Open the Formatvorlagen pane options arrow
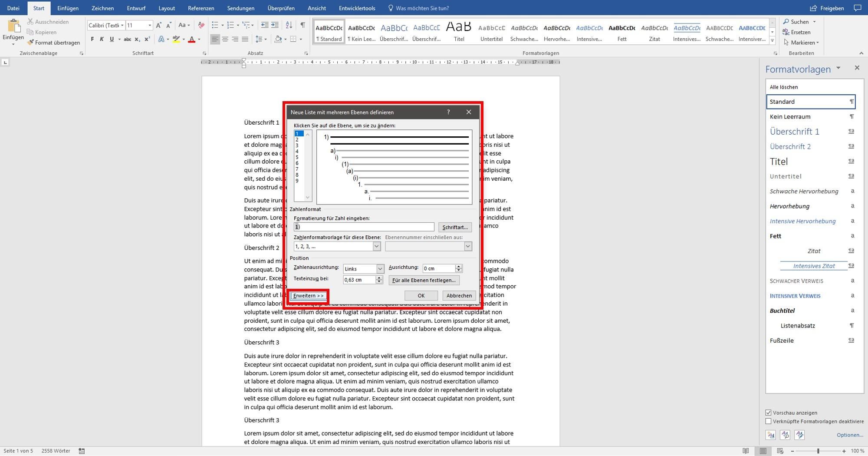Screen dimensions: 868x456 pos(838,68)
